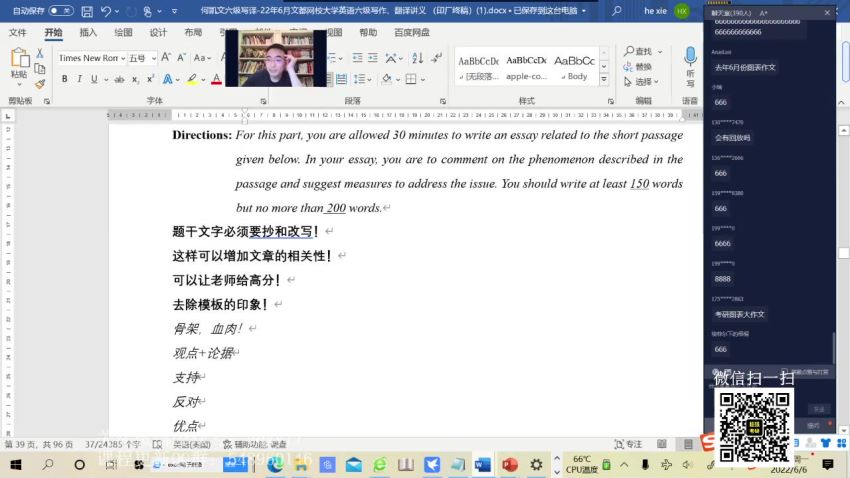Toggle show paragraph marks
This screenshot has height=478, width=850.
(437, 57)
